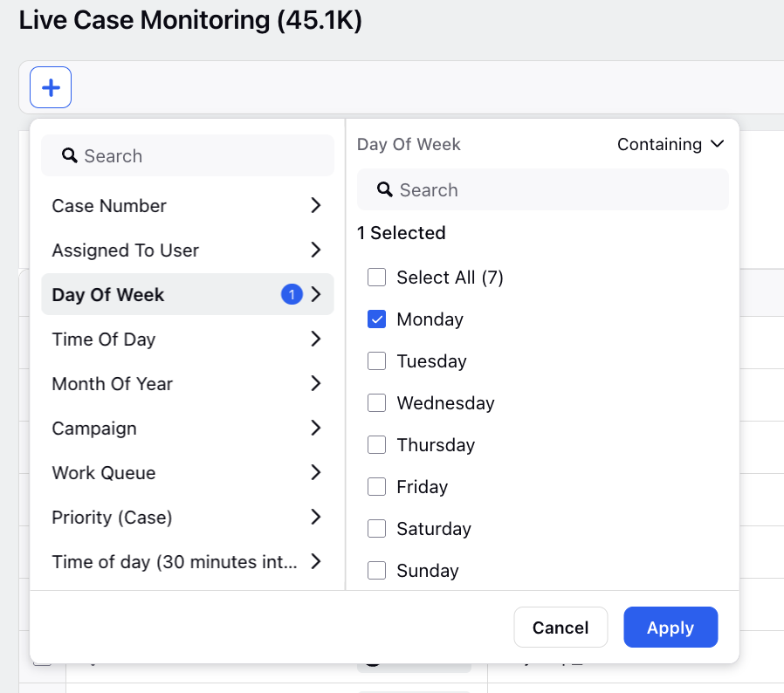Tick the Friday checkbox
This screenshot has height=693, width=784.
click(x=376, y=486)
